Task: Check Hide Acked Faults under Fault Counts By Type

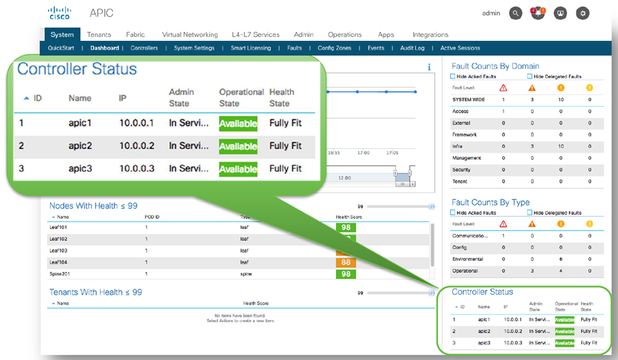Action: pos(453,213)
